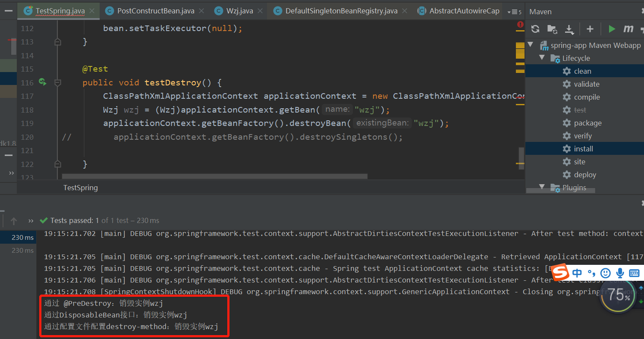This screenshot has width=644, height=339.
Task: Select Lifecycle folder label
Action: [x=576, y=58]
